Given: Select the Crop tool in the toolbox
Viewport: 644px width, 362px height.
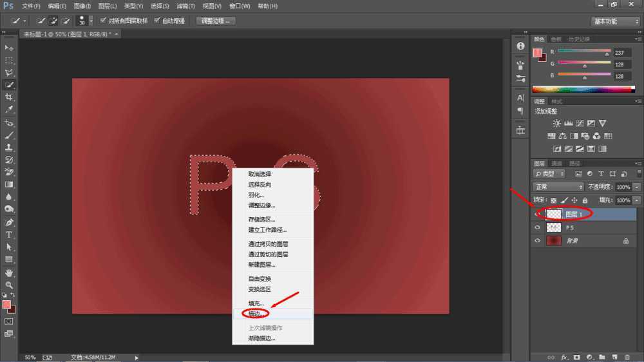Looking at the screenshot, I should click(9, 97).
